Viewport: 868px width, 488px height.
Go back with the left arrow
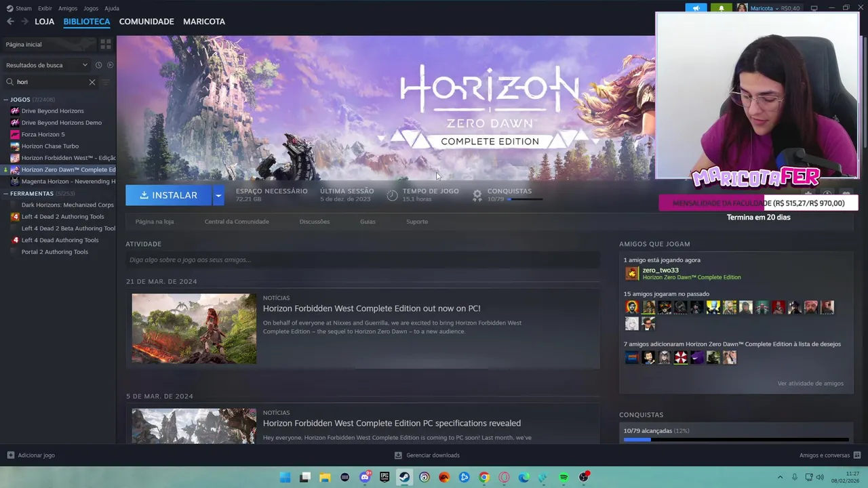(x=10, y=22)
